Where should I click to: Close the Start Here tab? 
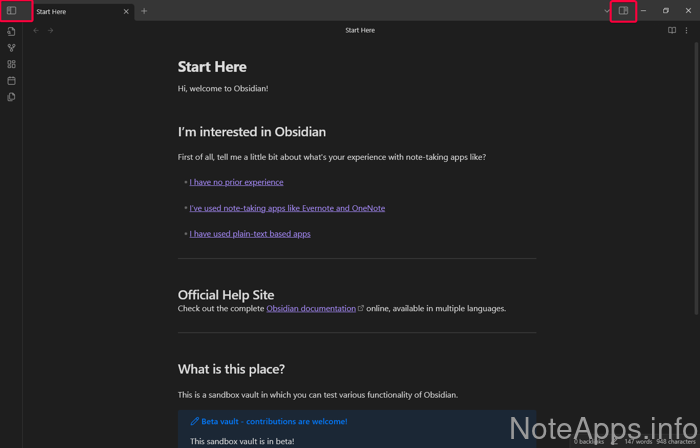(126, 12)
